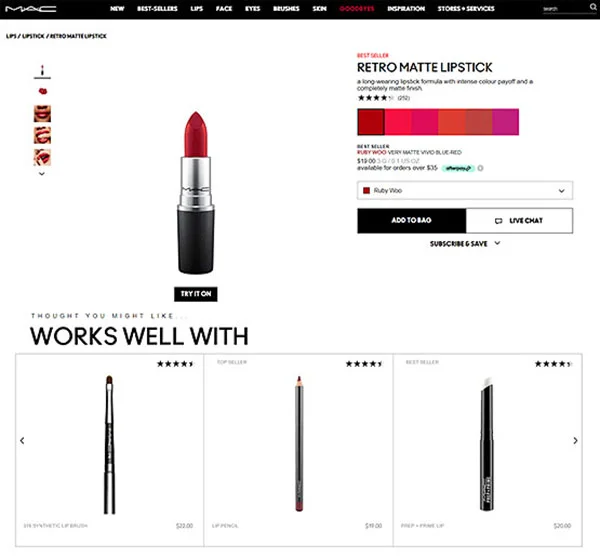Click Add to Bag button
This screenshot has width=600, height=558.
(x=412, y=220)
